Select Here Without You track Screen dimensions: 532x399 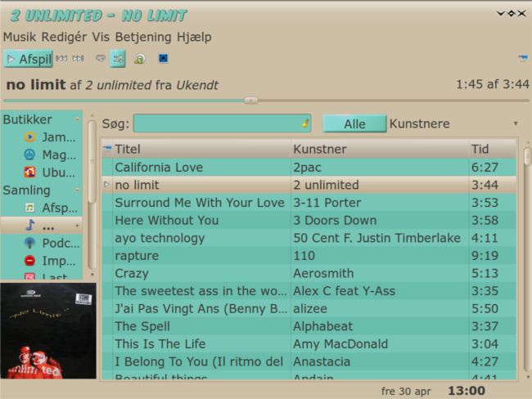pos(309,220)
